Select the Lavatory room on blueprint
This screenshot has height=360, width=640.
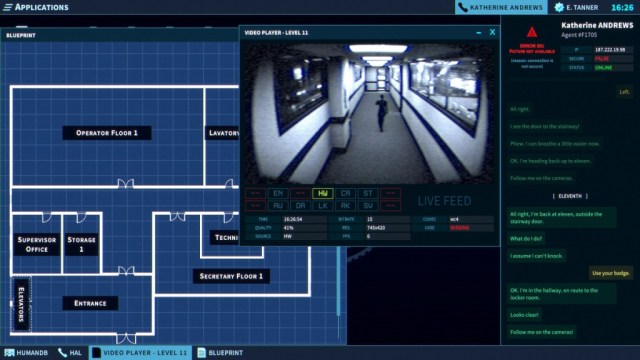[x=222, y=133]
